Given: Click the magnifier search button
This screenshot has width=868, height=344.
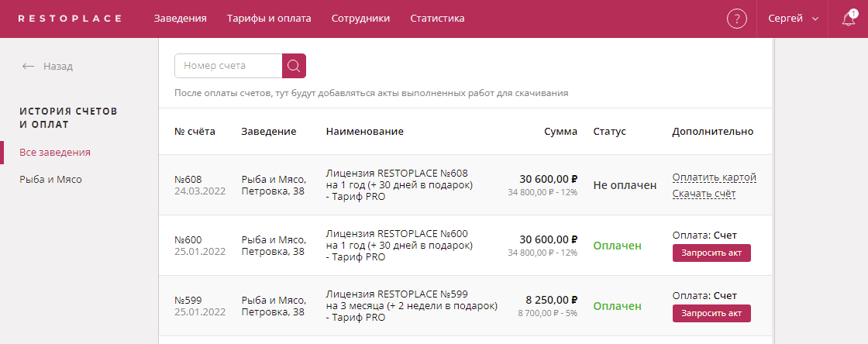Looking at the screenshot, I should pyautogui.click(x=294, y=66).
